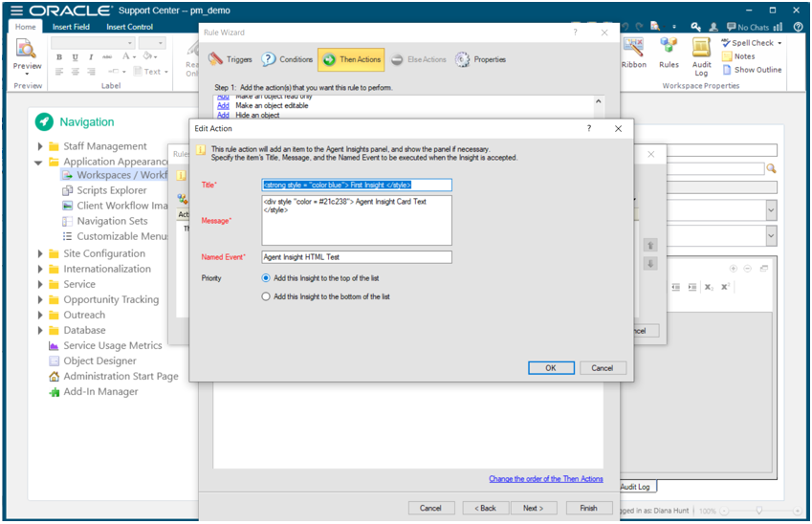The width and height of the screenshot is (812, 524).
Task: Open the Ribbon designer icon
Action: (x=633, y=48)
